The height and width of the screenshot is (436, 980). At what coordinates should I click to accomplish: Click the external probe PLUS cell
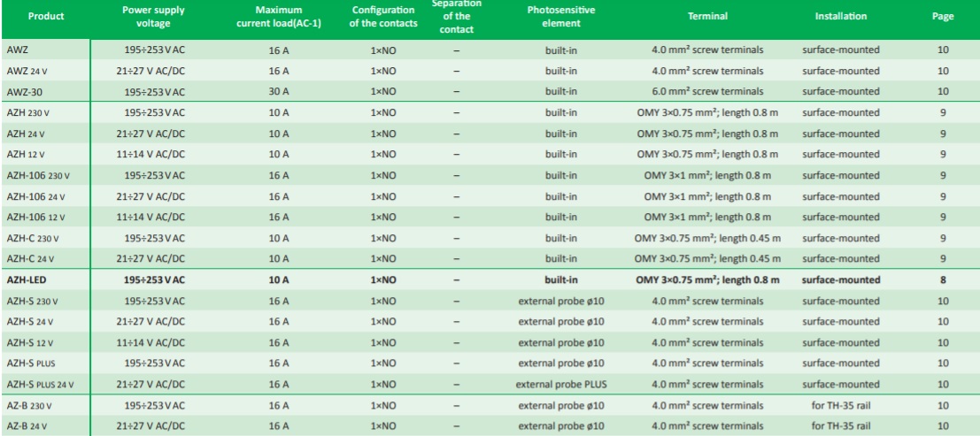[561, 384]
